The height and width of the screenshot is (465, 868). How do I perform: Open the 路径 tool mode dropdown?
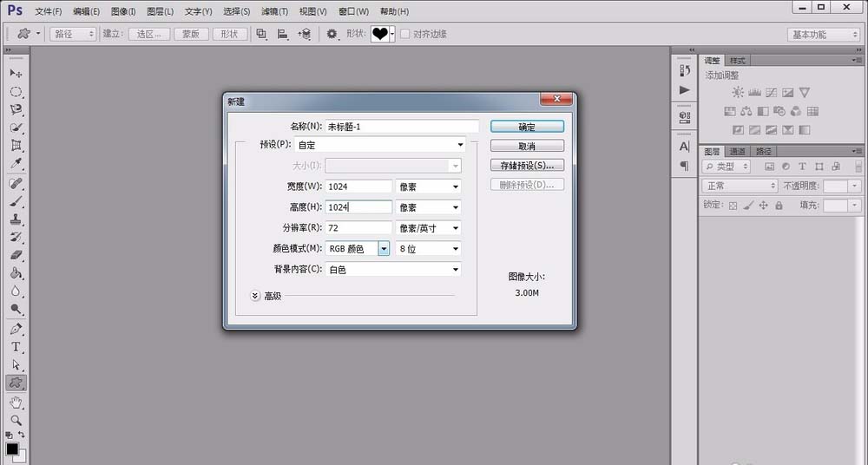73,35
